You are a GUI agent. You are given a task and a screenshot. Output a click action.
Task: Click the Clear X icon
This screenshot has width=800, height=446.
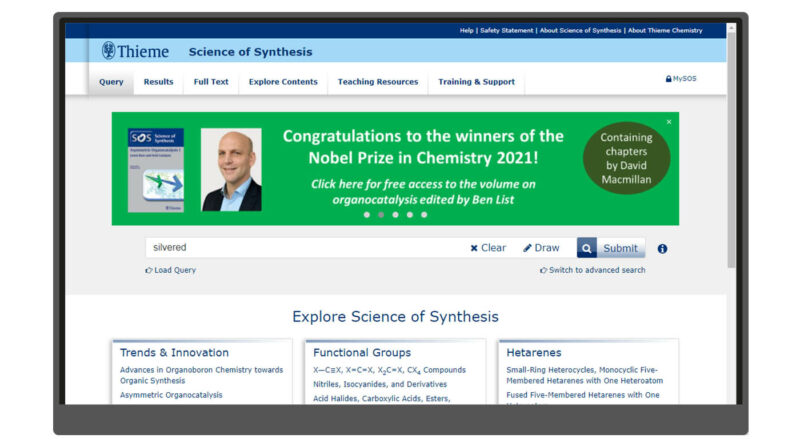pos(474,248)
